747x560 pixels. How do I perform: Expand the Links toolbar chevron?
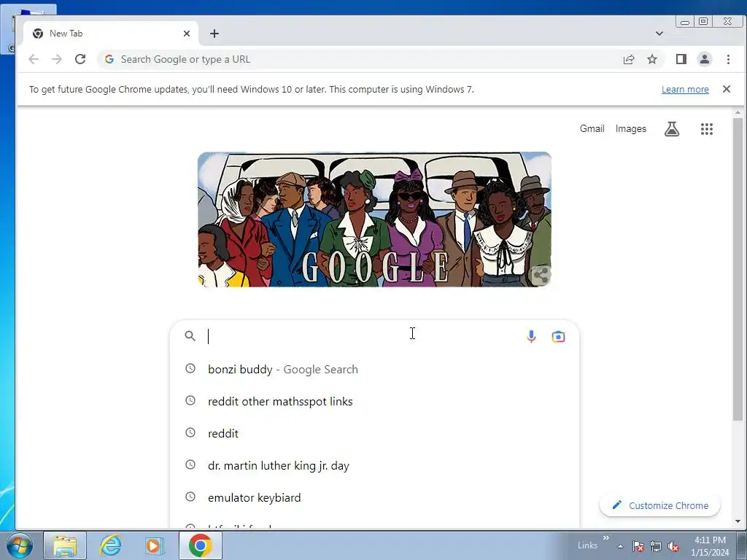(606, 537)
